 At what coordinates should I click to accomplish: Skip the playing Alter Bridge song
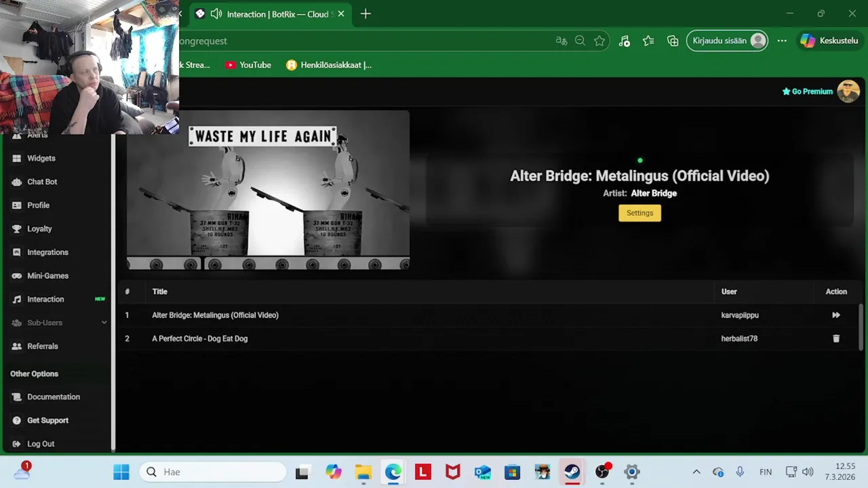[x=836, y=315]
